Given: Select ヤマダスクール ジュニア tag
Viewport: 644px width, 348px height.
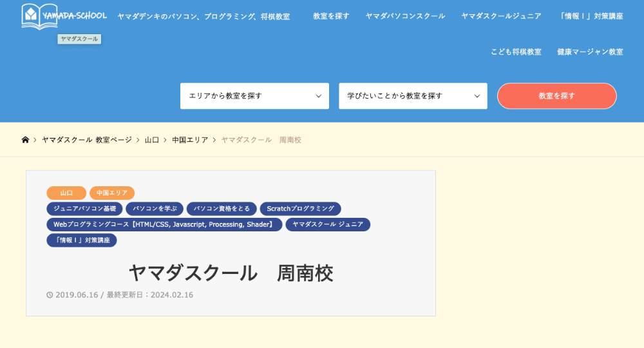Looking at the screenshot, I should point(328,224).
